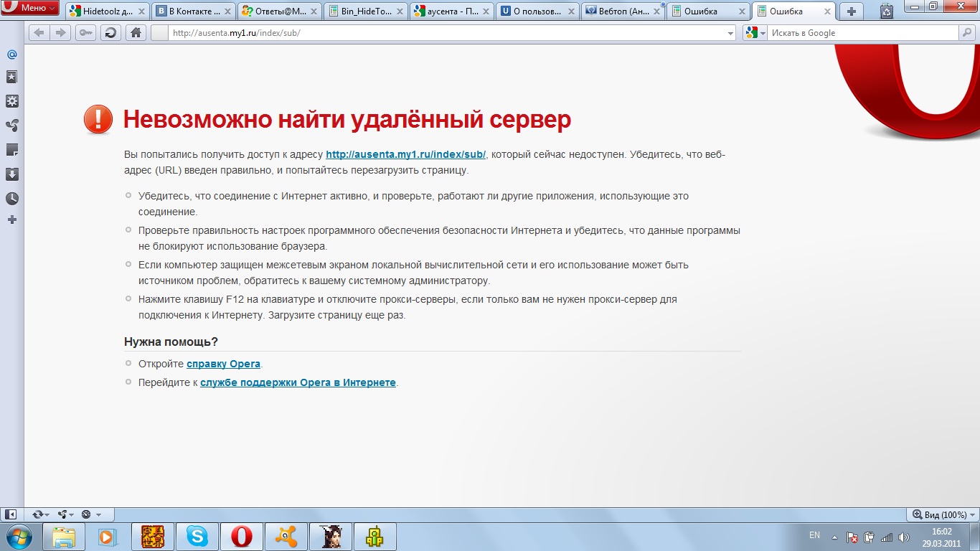The width and height of the screenshot is (980, 551).
Task: Click the Home page icon
Action: click(x=135, y=33)
